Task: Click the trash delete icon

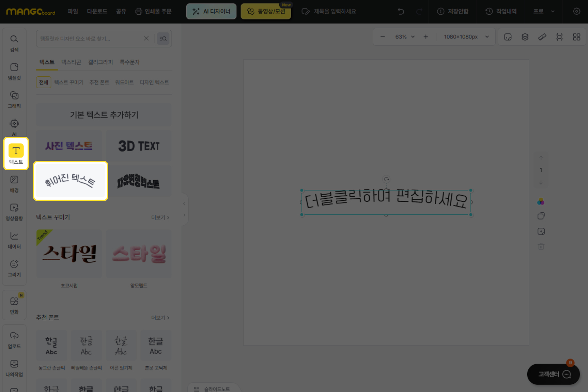Action: tap(541, 247)
